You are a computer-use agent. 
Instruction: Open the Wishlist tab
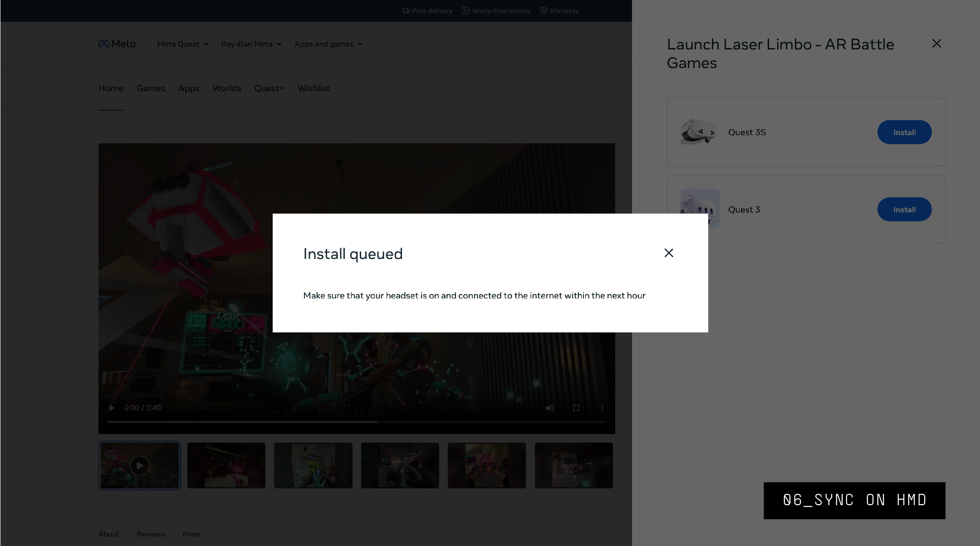click(314, 88)
